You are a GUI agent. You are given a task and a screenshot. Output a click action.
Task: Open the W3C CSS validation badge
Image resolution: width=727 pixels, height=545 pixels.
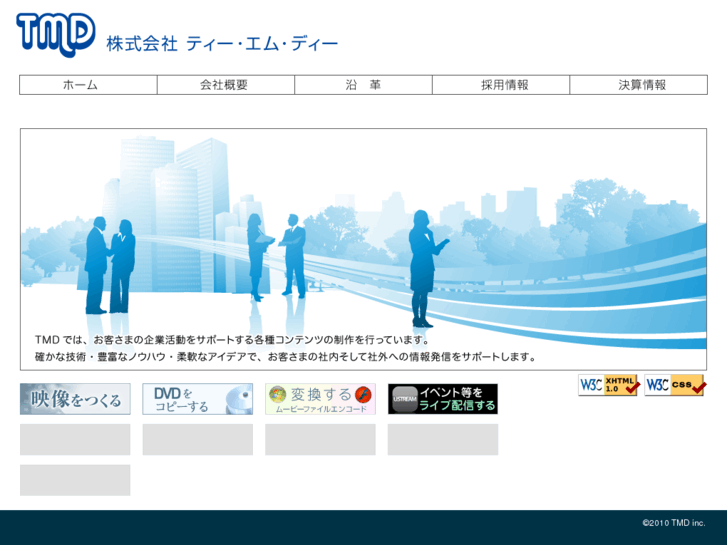pyautogui.click(x=675, y=385)
